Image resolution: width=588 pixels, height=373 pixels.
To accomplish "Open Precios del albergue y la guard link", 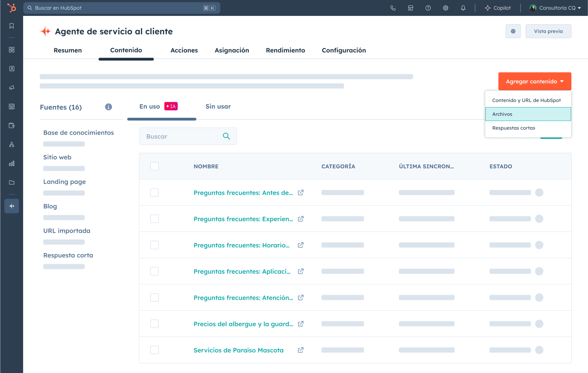I will (x=243, y=324).
